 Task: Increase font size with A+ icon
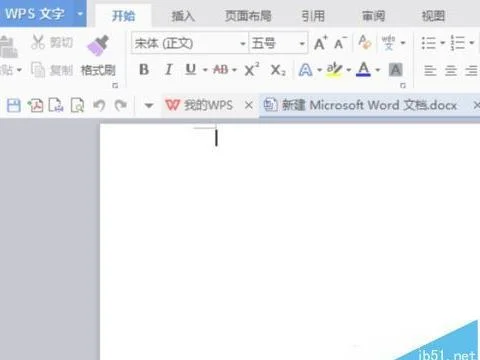pyautogui.click(x=321, y=43)
